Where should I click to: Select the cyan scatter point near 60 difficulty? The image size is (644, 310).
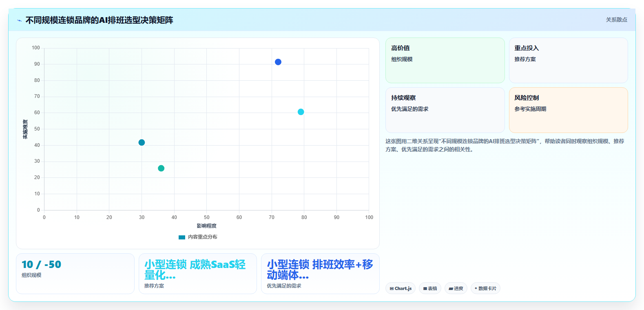[x=301, y=112]
